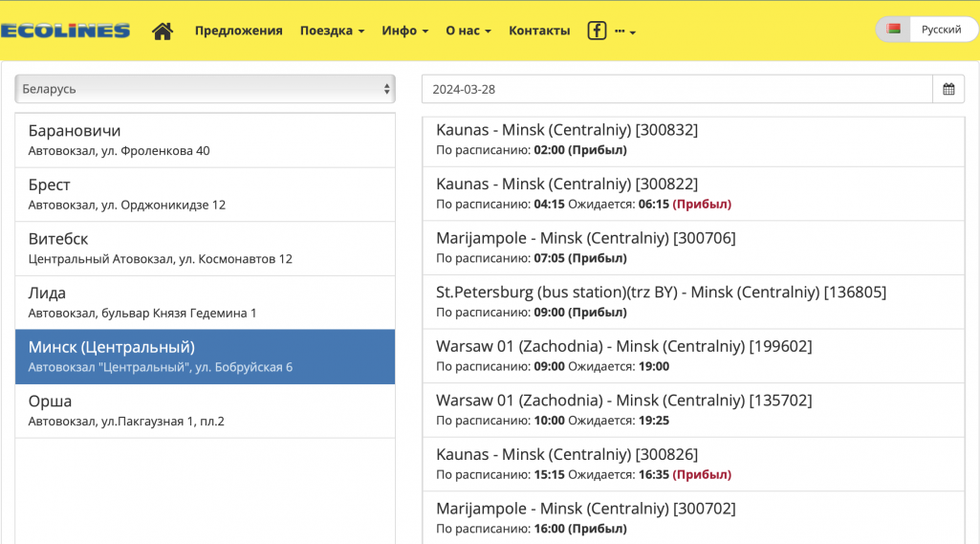
Task: Select the Орша station
Action: (x=205, y=411)
